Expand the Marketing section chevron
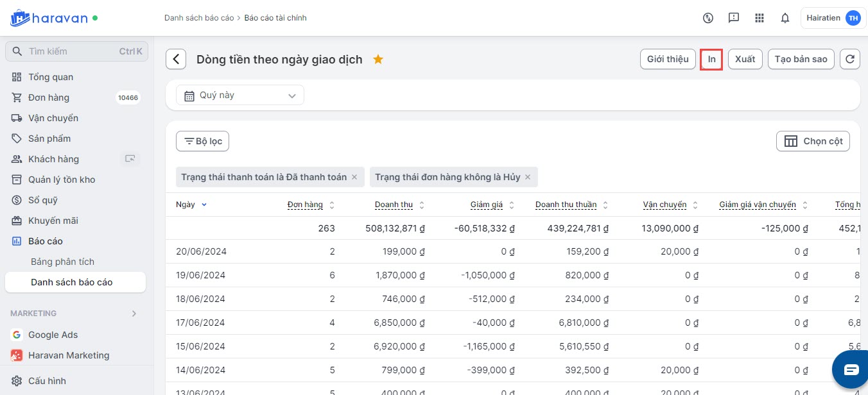 point(134,314)
